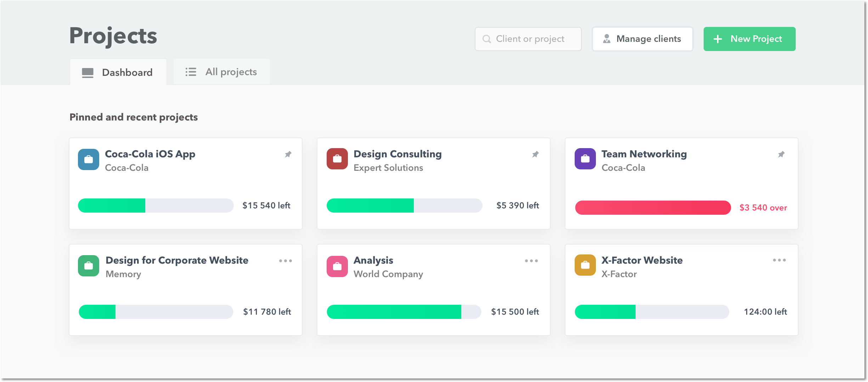Click the search magnifier icon

tap(487, 39)
